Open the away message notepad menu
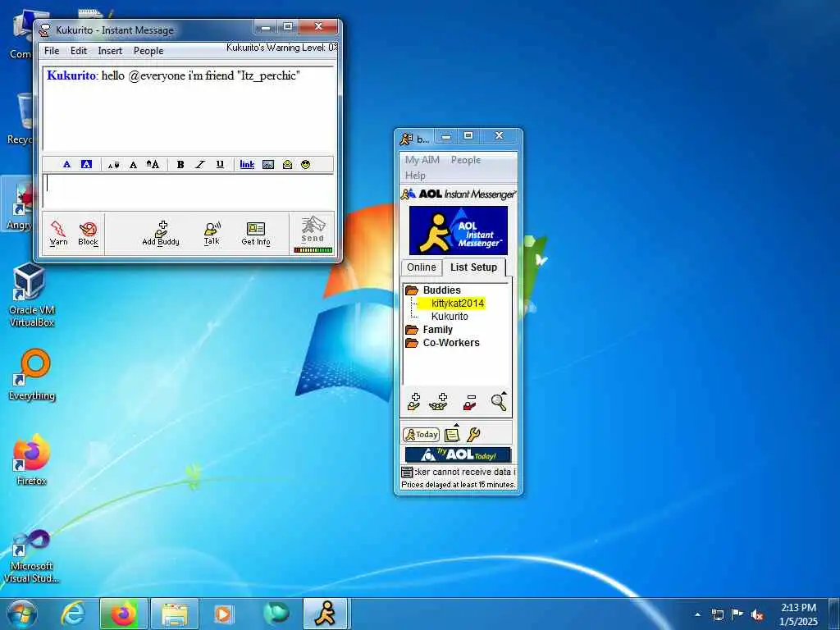 [x=453, y=433]
